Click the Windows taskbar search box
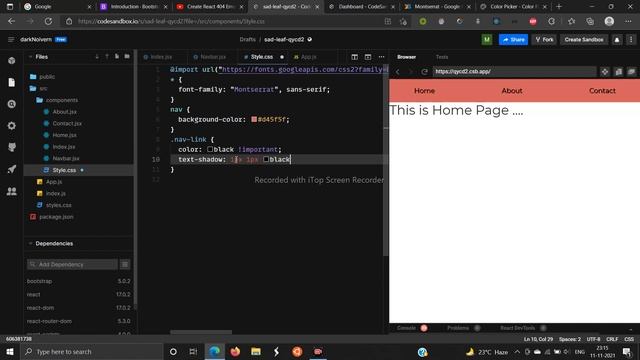This screenshot has height=360, width=640. click(92, 352)
